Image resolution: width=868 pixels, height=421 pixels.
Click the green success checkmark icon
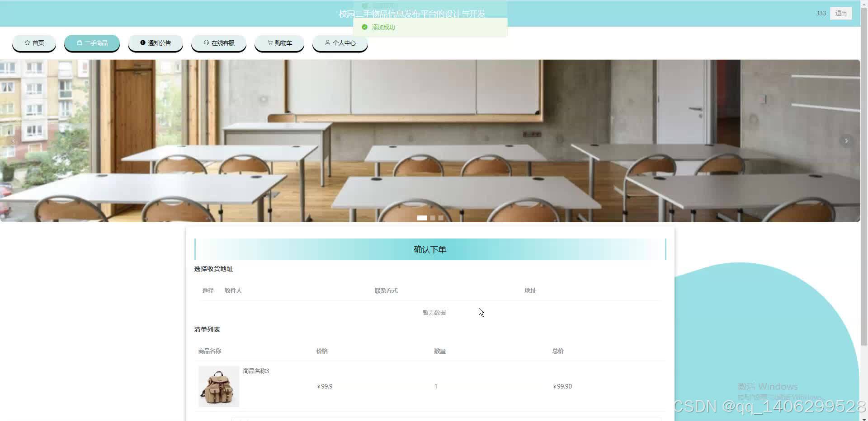pyautogui.click(x=364, y=27)
